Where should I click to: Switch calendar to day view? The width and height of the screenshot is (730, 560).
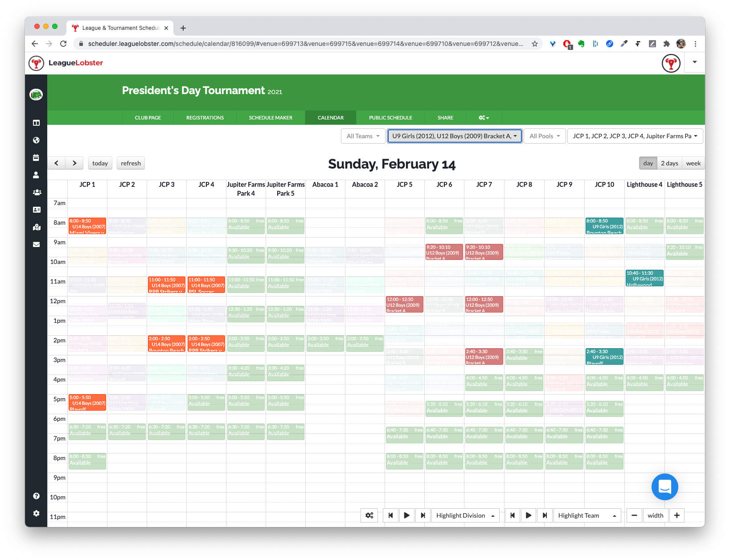[648, 163]
